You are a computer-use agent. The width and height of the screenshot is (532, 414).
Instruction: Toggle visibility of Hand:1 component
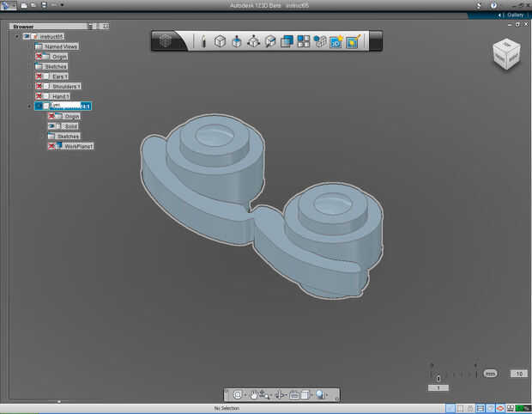tap(39, 96)
